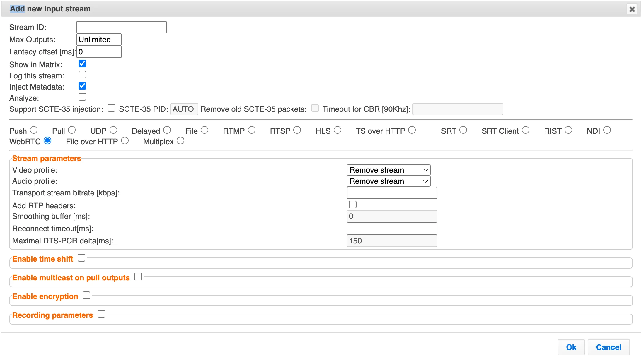Choose the NDI radio button
Screen dimensions: 641x364
(607, 130)
